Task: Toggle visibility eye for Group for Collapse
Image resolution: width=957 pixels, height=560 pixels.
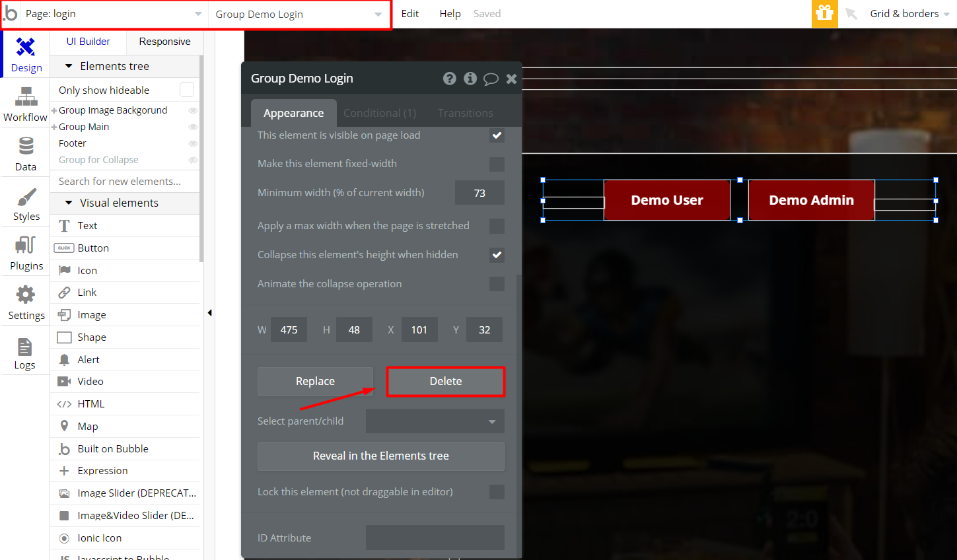Action: coord(193,160)
